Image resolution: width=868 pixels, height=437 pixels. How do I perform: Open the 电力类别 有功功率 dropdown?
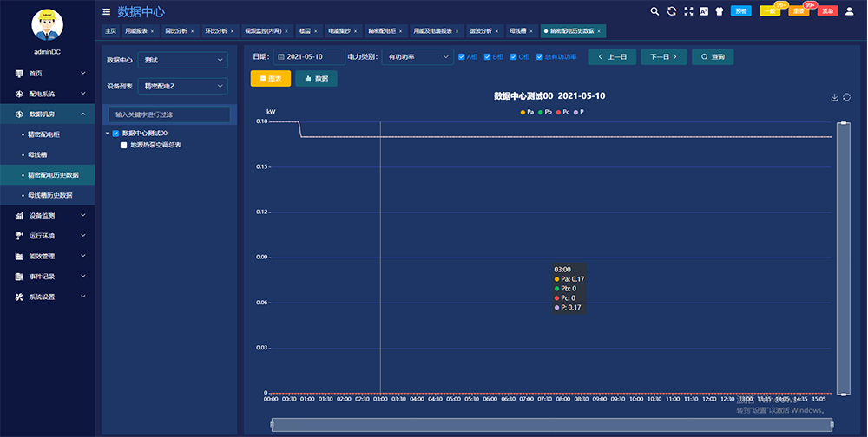[x=418, y=57]
